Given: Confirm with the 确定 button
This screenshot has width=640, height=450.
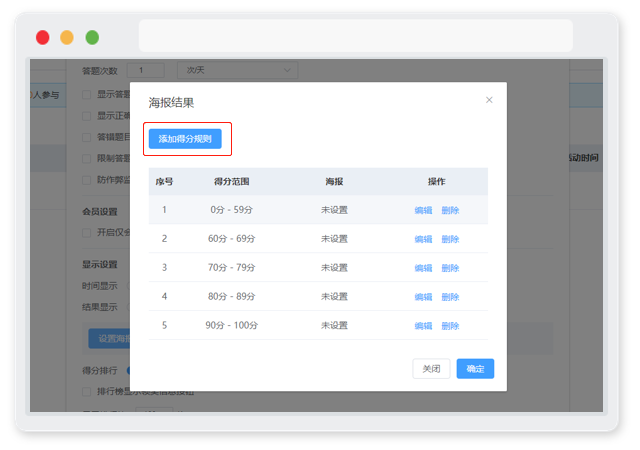Looking at the screenshot, I should (475, 369).
